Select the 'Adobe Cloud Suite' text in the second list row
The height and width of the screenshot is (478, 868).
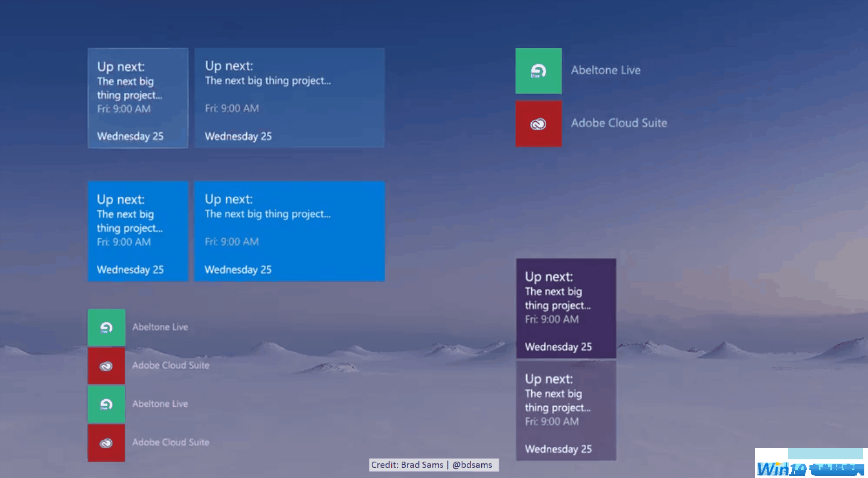point(171,365)
